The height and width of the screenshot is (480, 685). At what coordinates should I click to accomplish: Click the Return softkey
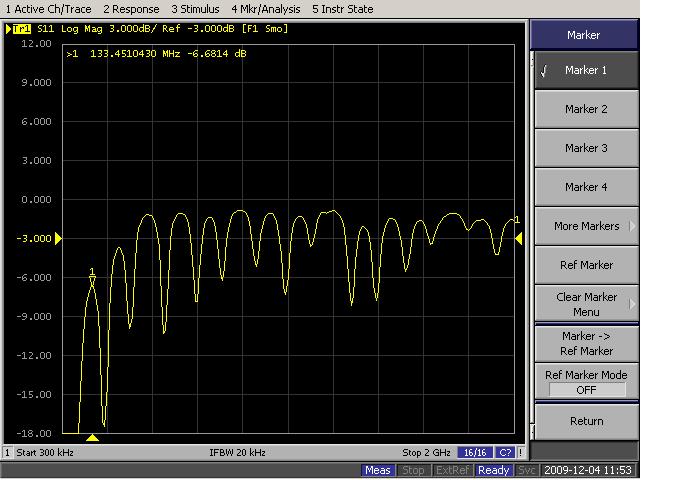586,421
